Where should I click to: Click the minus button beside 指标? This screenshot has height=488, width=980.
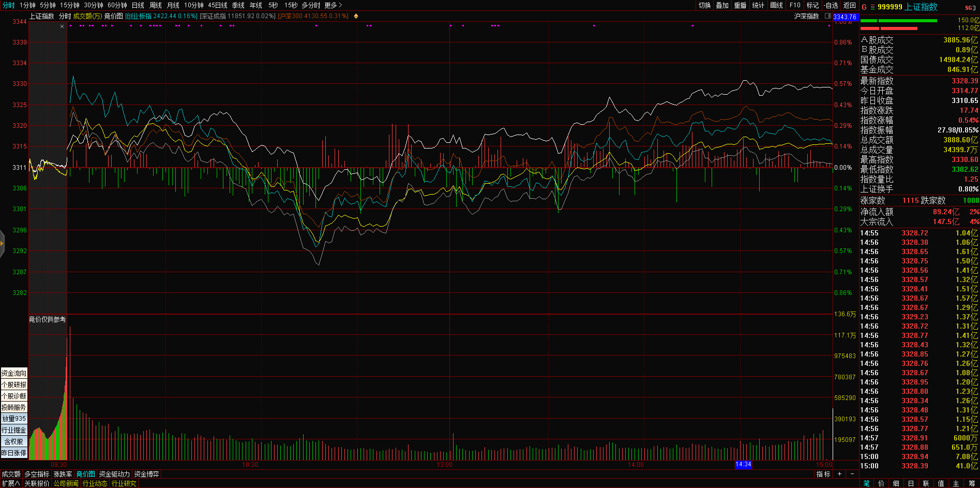point(852,474)
